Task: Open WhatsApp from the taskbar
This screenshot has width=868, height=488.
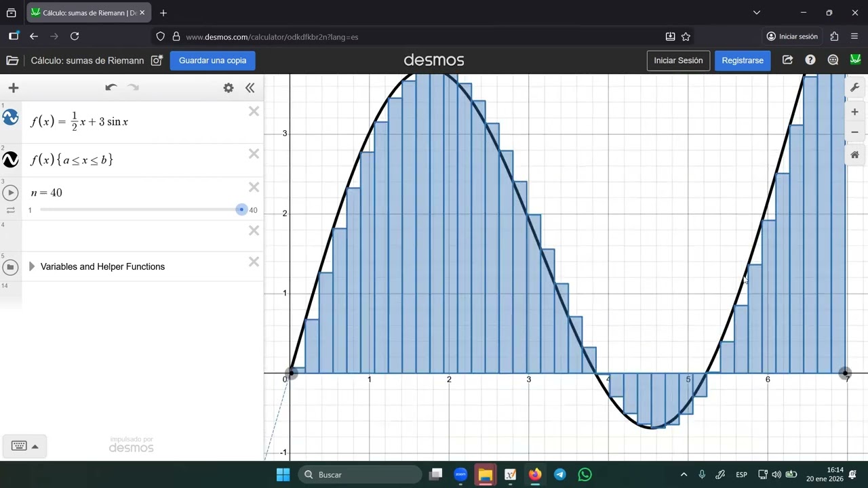Action: (585, 474)
